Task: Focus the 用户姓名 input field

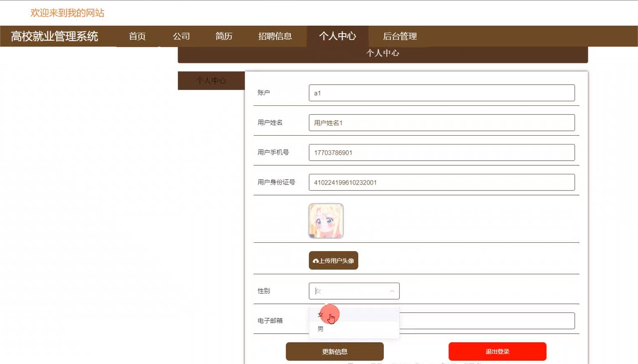Action: click(442, 123)
